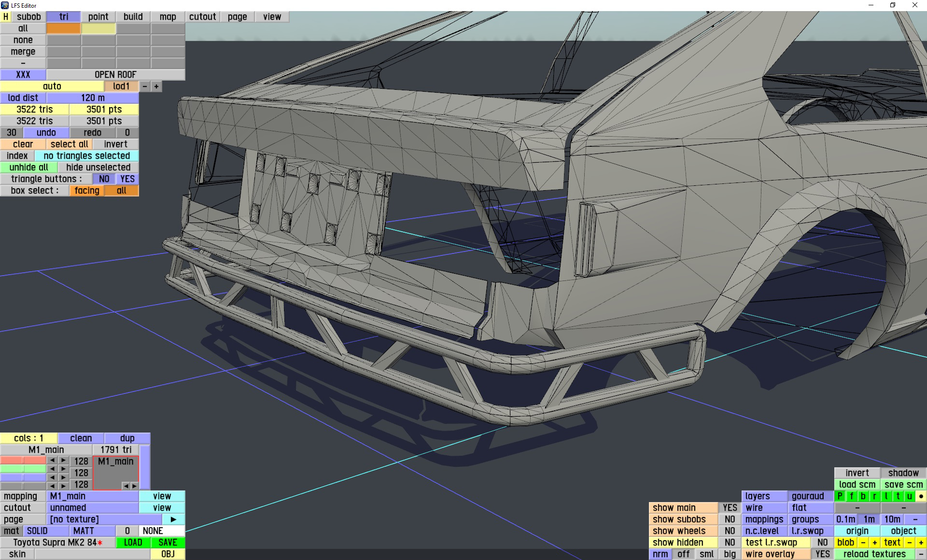The width and height of the screenshot is (927, 560).
Task: Click the green SAVE button
Action: click(x=168, y=543)
